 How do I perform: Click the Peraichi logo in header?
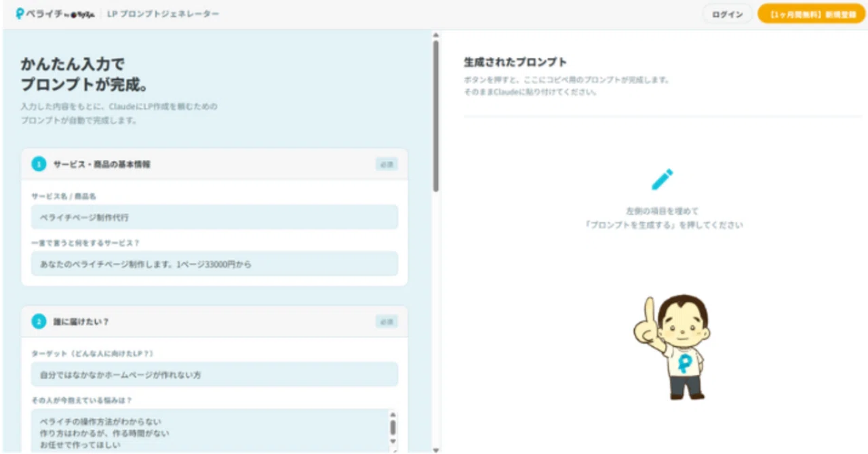56,14
